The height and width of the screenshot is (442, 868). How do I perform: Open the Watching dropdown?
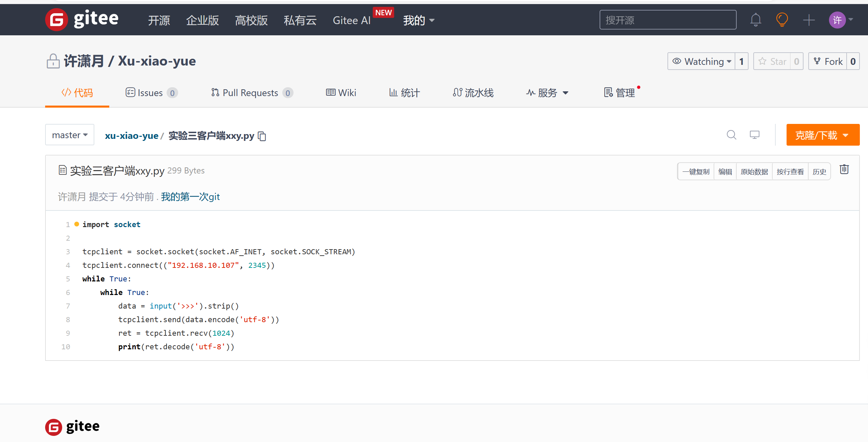701,61
